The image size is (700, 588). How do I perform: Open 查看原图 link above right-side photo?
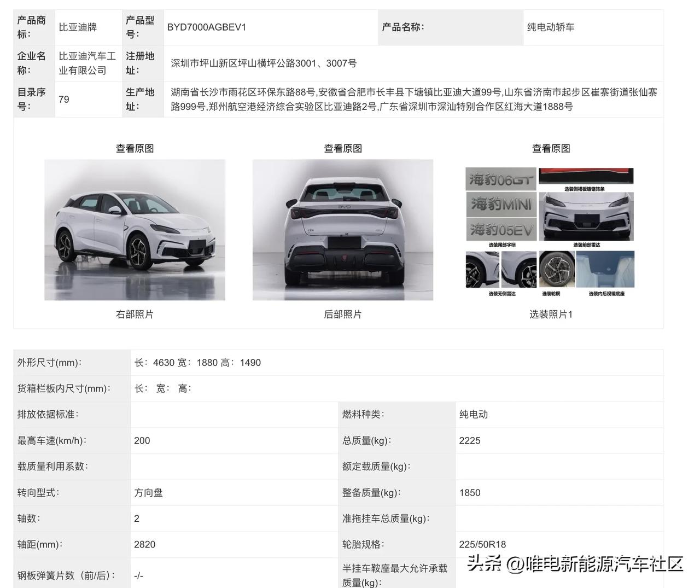[x=135, y=148]
